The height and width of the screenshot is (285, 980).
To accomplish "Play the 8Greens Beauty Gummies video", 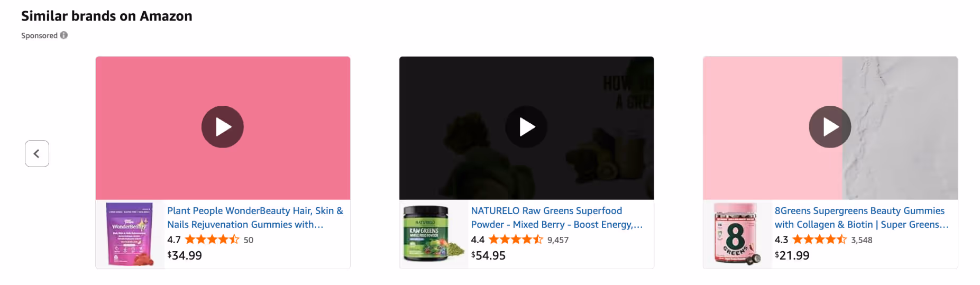I will 830,127.
